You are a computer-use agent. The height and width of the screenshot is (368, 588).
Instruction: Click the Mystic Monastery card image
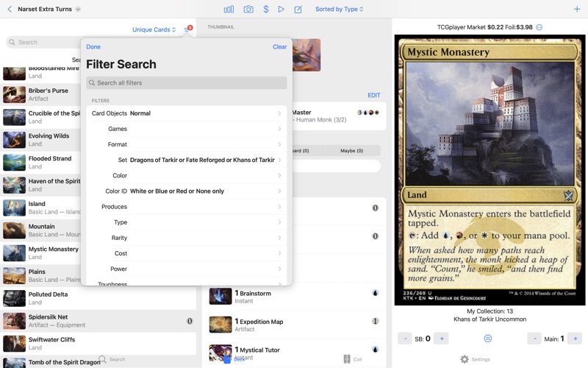[490, 170]
